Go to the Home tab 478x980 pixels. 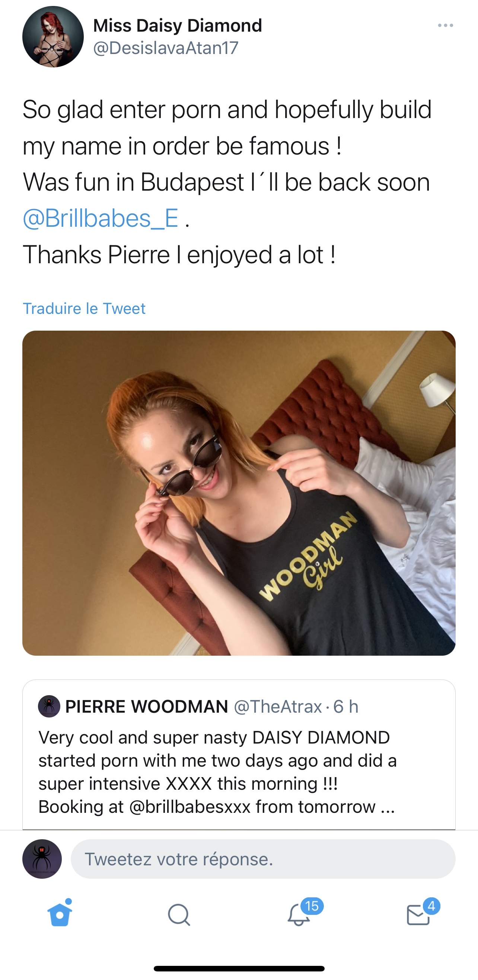click(60, 914)
